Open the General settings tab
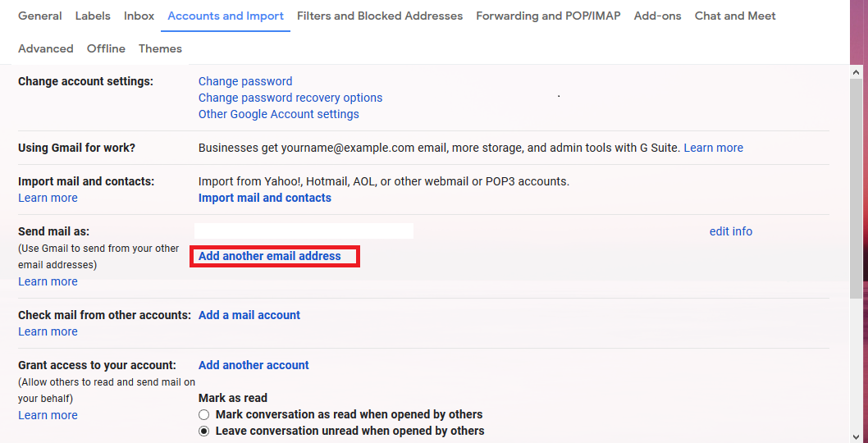868x443 pixels. click(39, 16)
